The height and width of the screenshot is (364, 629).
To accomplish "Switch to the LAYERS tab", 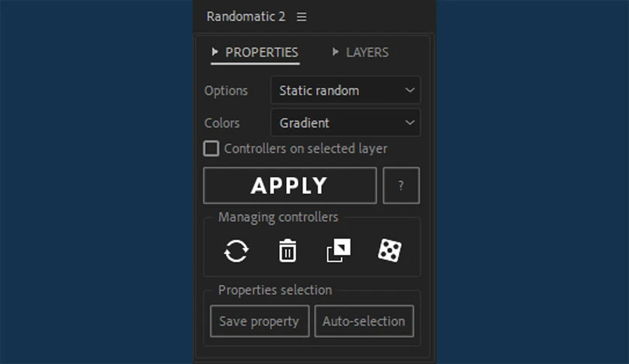I will coord(360,53).
